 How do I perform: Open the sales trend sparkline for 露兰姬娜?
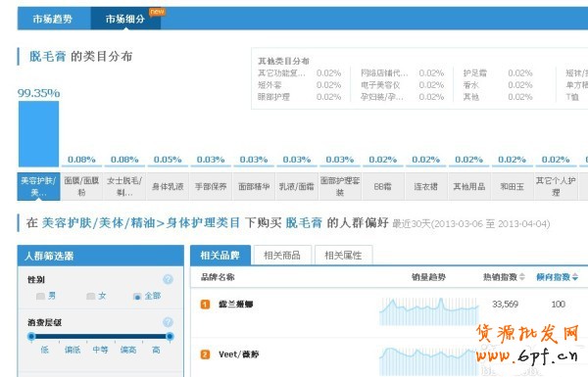(x=429, y=311)
